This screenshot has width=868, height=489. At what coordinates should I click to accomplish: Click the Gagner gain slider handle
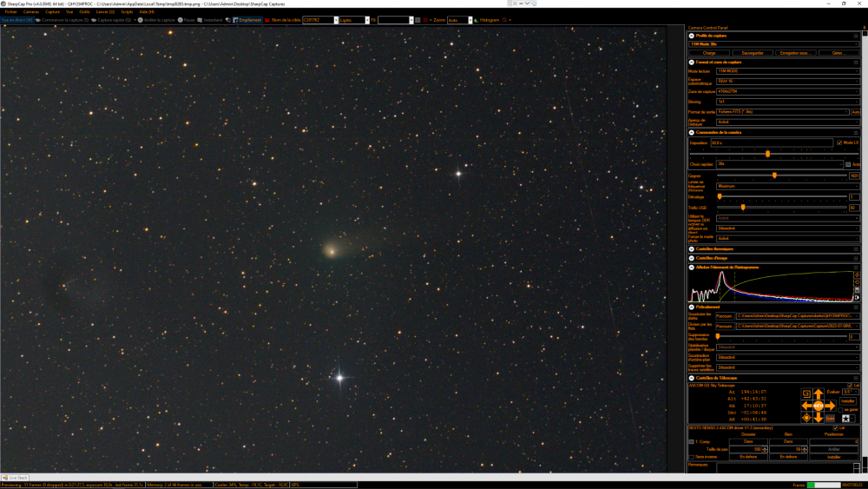[774, 175]
